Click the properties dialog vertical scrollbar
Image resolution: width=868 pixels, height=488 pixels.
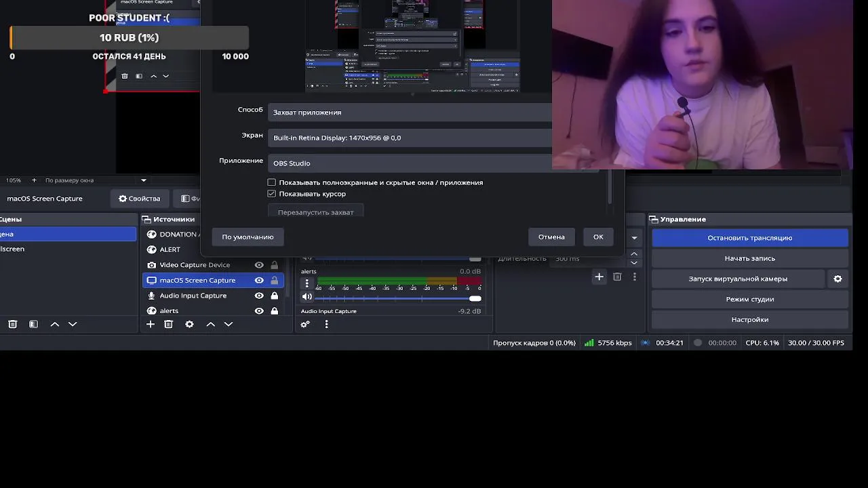tap(610, 187)
